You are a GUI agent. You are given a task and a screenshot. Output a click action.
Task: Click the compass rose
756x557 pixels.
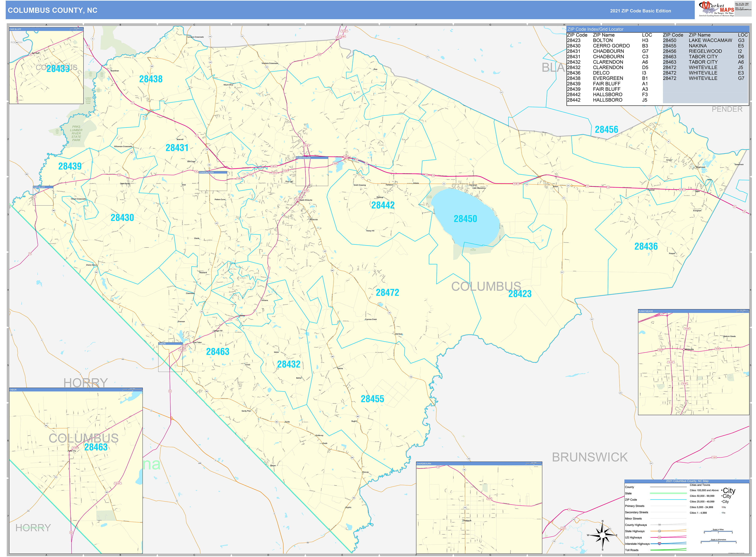(602, 535)
